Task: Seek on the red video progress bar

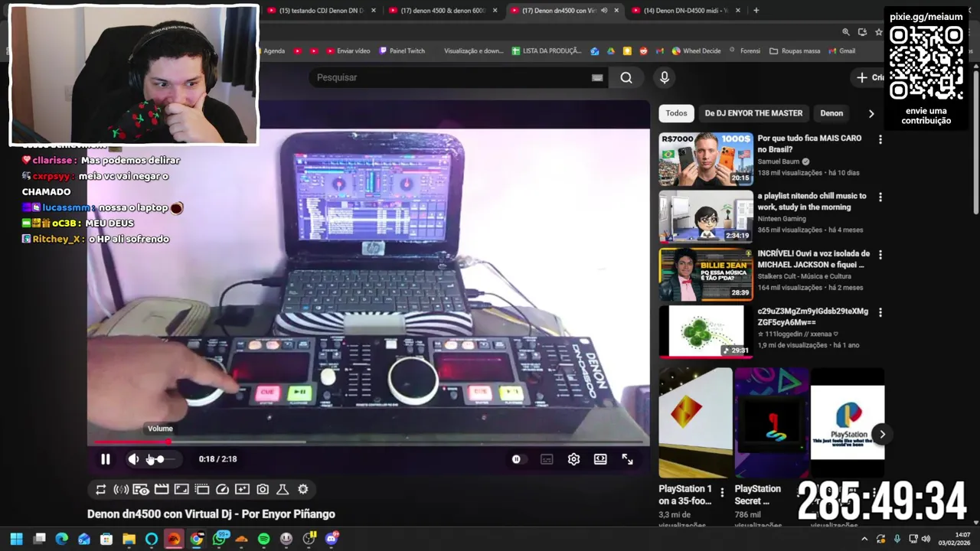Action: [368, 442]
